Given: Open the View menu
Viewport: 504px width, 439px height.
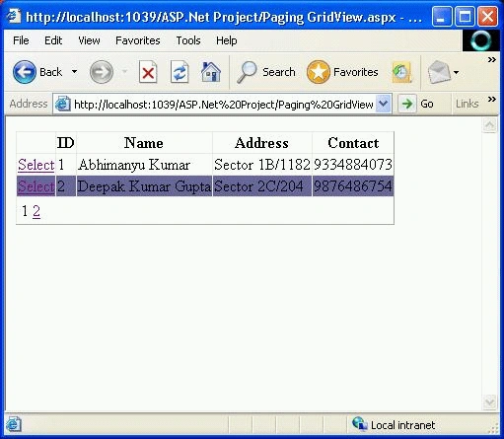Looking at the screenshot, I should click(89, 40).
